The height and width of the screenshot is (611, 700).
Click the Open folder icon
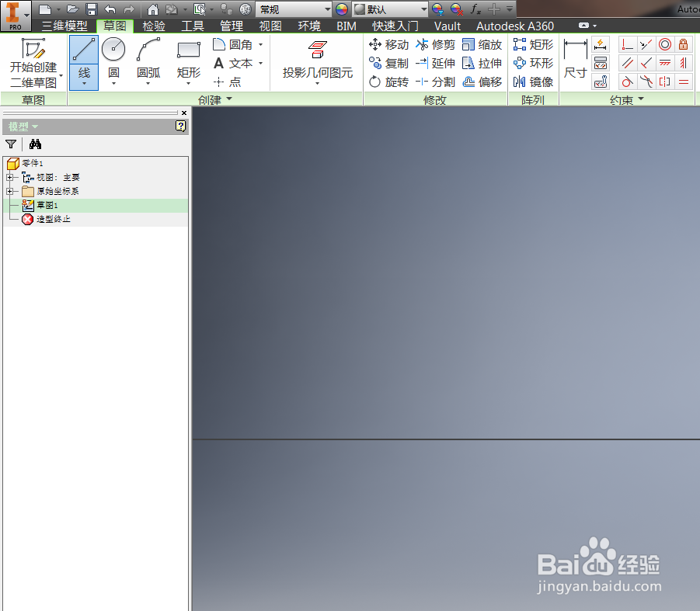pyautogui.click(x=72, y=9)
